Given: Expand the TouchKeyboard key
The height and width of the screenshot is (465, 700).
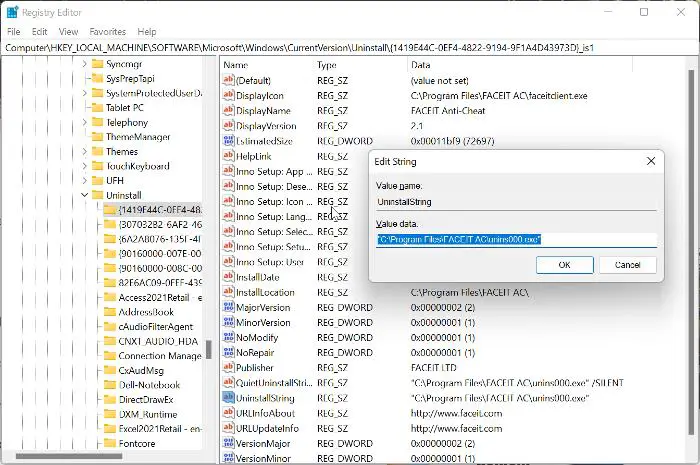Looking at the screenshot, I should click(84, 166).
